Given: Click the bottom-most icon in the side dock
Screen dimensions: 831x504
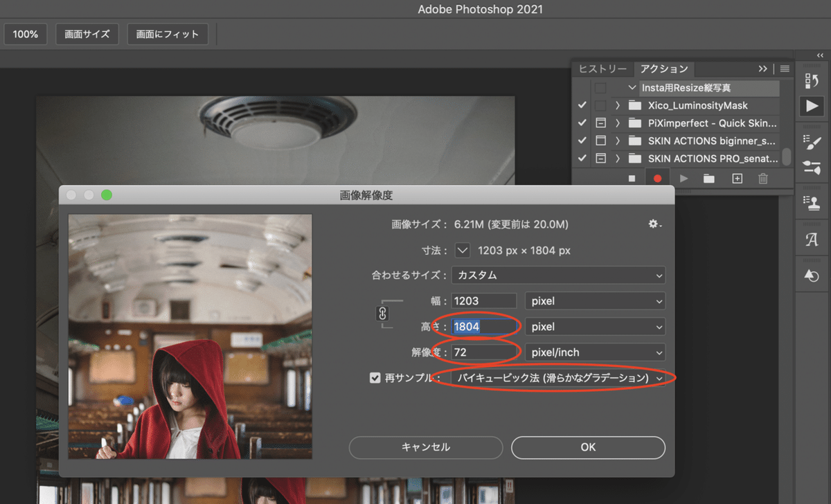Looking at the screenshot, I should click(811, 276).
